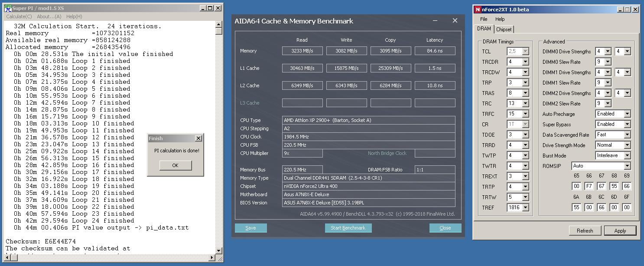
Task: Click the ROMSIP 6F value field
Action: [627, 207]
